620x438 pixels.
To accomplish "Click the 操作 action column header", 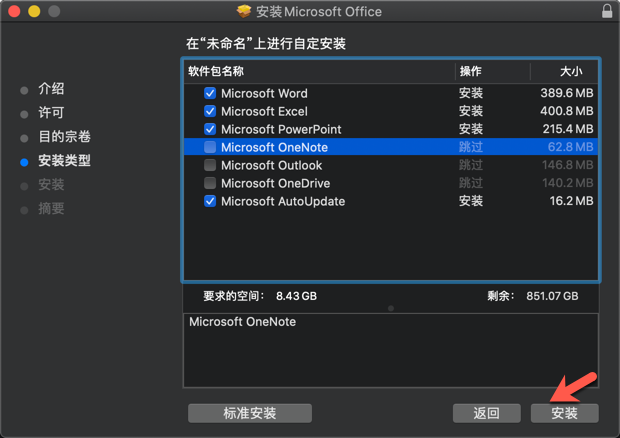I will (470, 71).
